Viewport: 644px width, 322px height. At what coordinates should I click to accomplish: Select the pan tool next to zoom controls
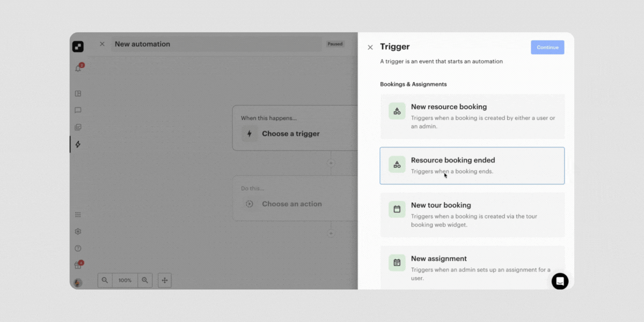164,280
